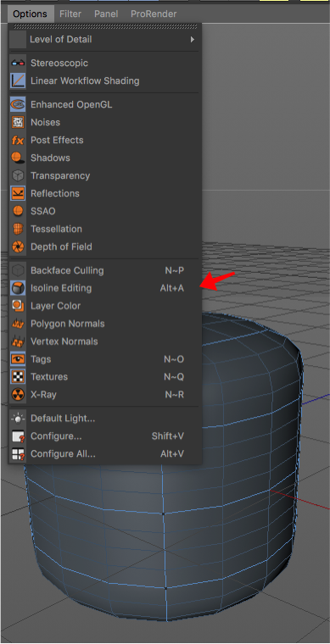This screenshot has height=644, width=330.
Task: Click the Reflections icon
Action: point(18,193)
